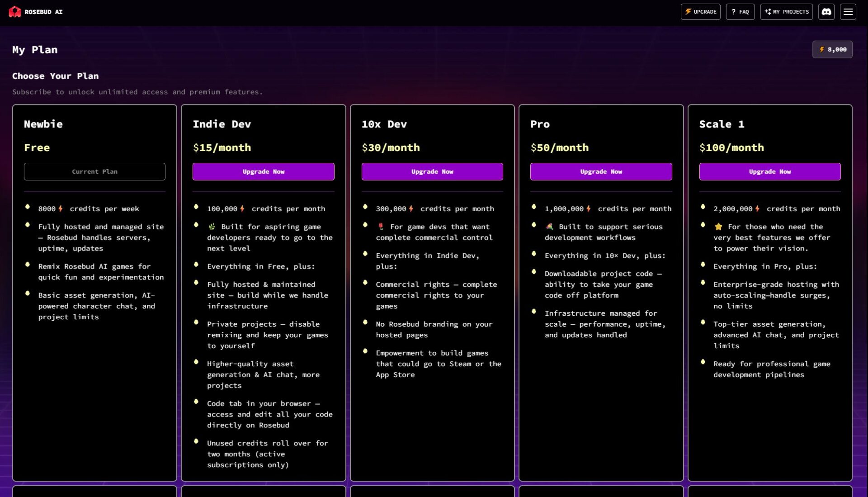Open the Discord icon button
This screenshot has height=497, width=868.
click(x=826, y=12)
